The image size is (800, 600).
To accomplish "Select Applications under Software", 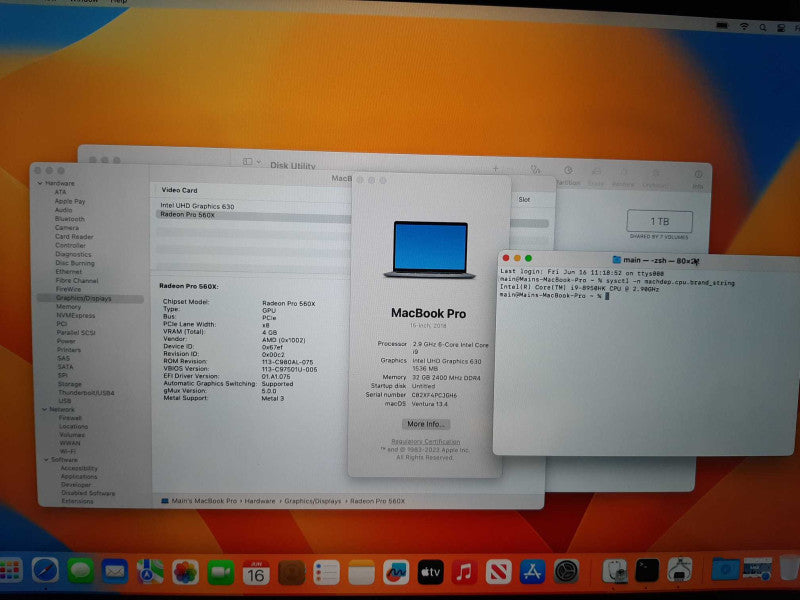I will point(79,477).
